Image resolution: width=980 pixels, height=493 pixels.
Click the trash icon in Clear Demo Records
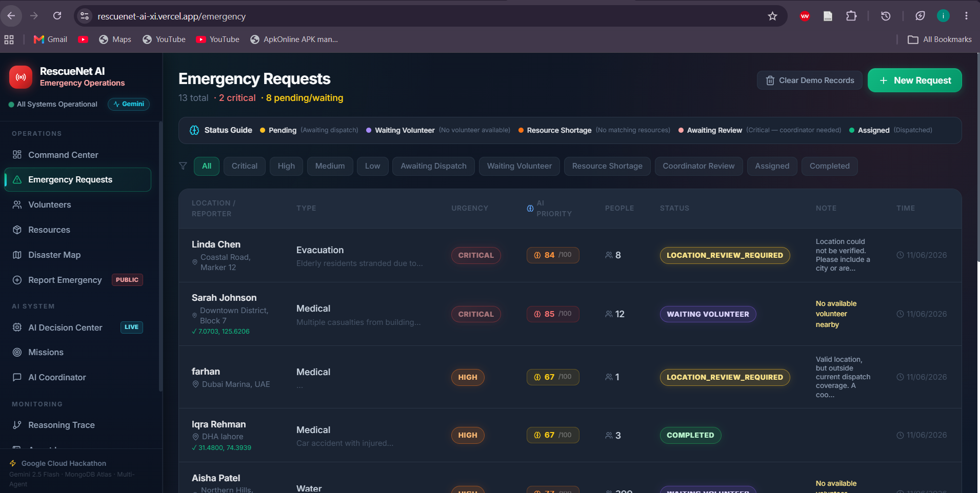[770, 80]
